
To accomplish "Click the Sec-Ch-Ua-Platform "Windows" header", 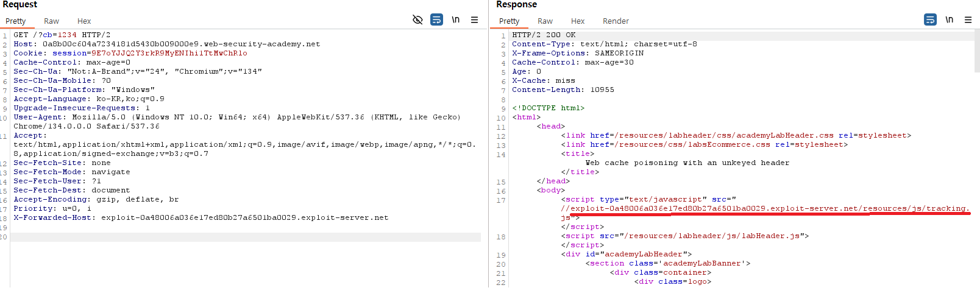I will pos(84,90).
